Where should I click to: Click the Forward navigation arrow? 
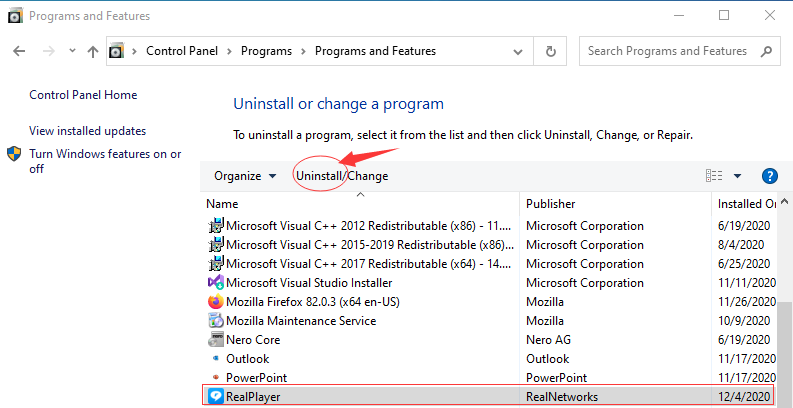pyautogui.click(x=49, y=51)
